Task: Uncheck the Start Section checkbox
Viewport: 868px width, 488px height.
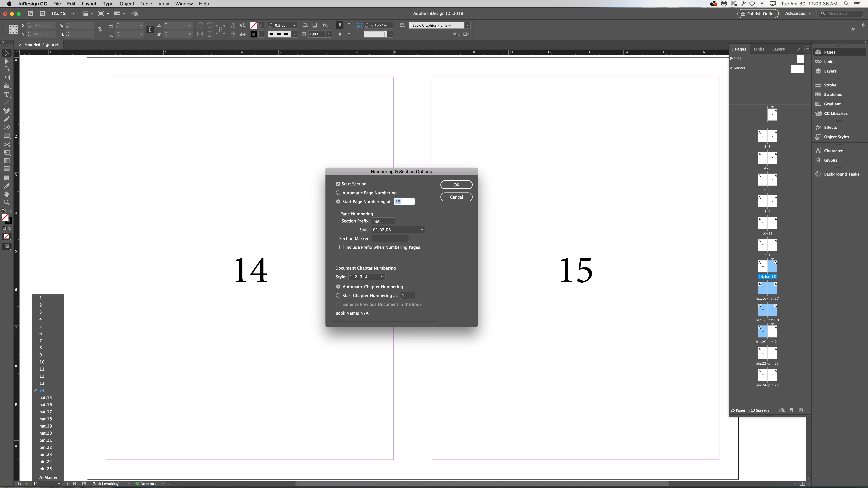Action: coord(338,184)
